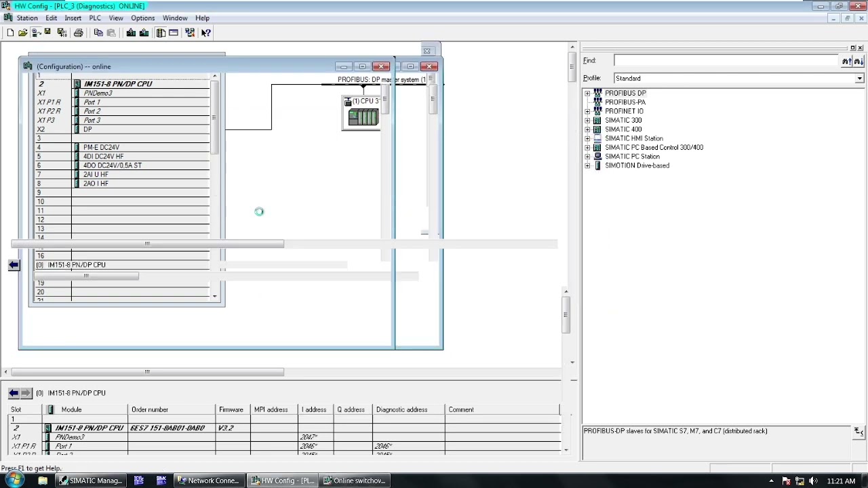The width and height of the screenshot is (868, 488).
Task: Click the Upload to Programming Device icon
Action: [x=144, y=33]
